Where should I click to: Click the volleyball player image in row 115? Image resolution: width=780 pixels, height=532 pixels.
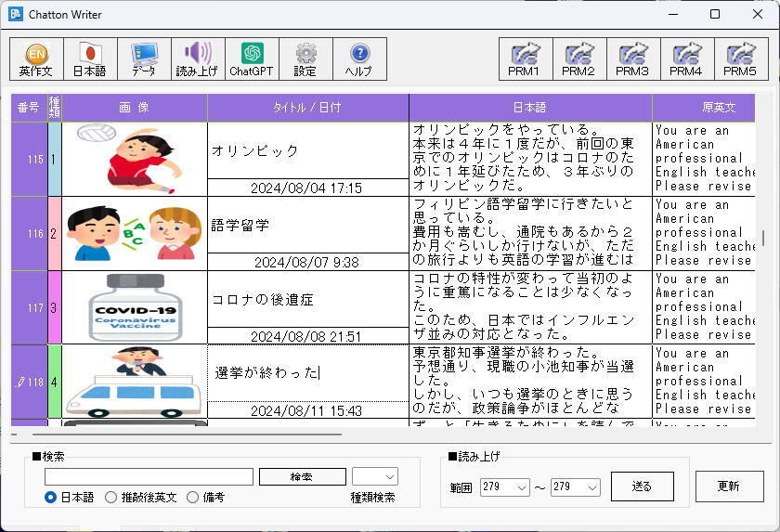click(x=135, y=159)
